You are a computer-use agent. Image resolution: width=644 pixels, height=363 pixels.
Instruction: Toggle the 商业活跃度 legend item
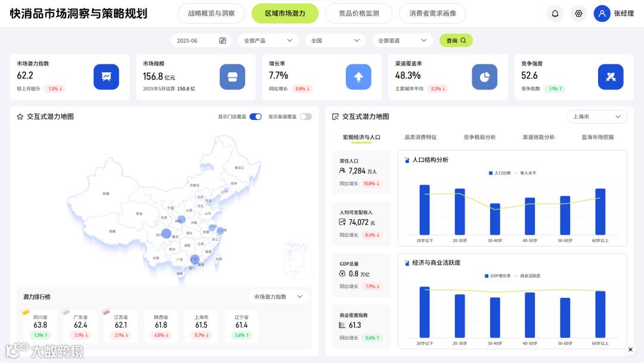click(527, 276)
